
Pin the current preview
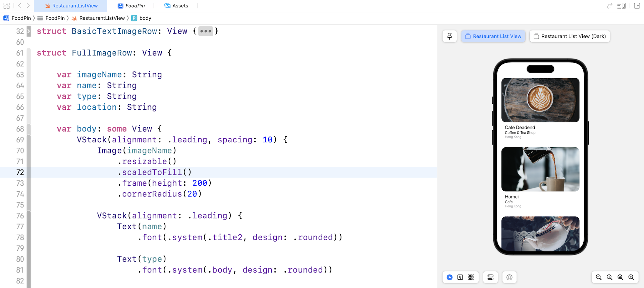pos(449,36)
